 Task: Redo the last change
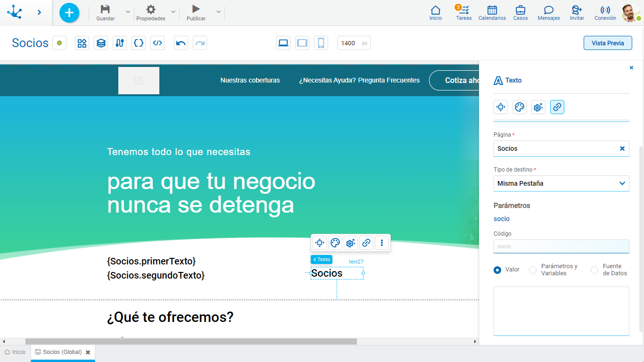point(200,43)
